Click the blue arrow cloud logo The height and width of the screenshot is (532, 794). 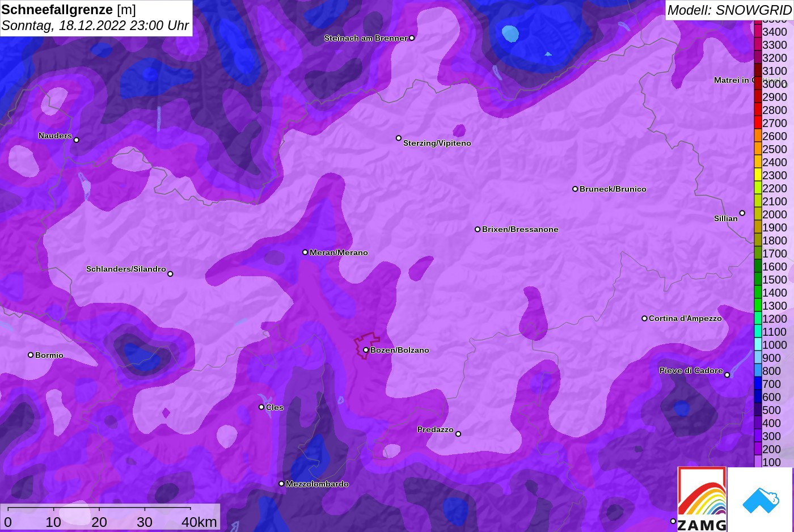point(761,500)
